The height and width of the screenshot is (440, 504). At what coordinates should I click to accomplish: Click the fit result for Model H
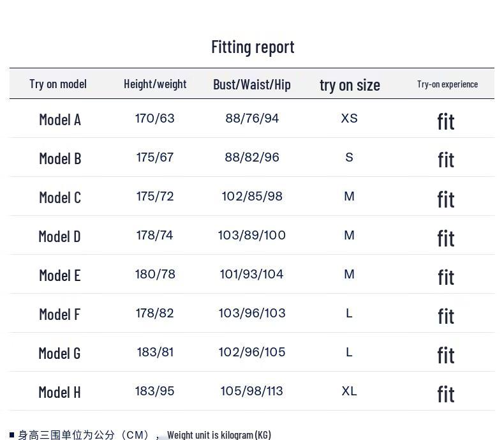coord(446,394)
